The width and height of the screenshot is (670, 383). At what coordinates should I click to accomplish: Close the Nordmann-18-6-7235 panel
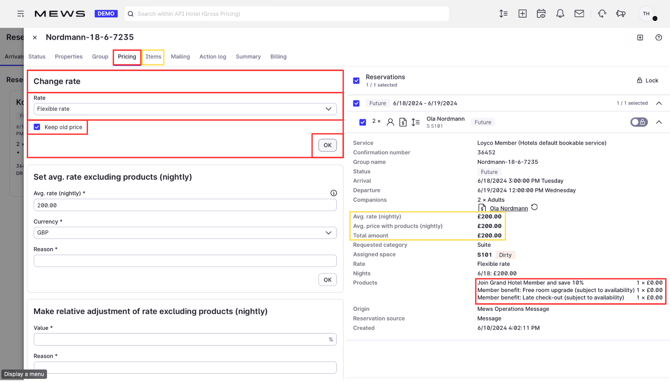[x=35, y=38]
